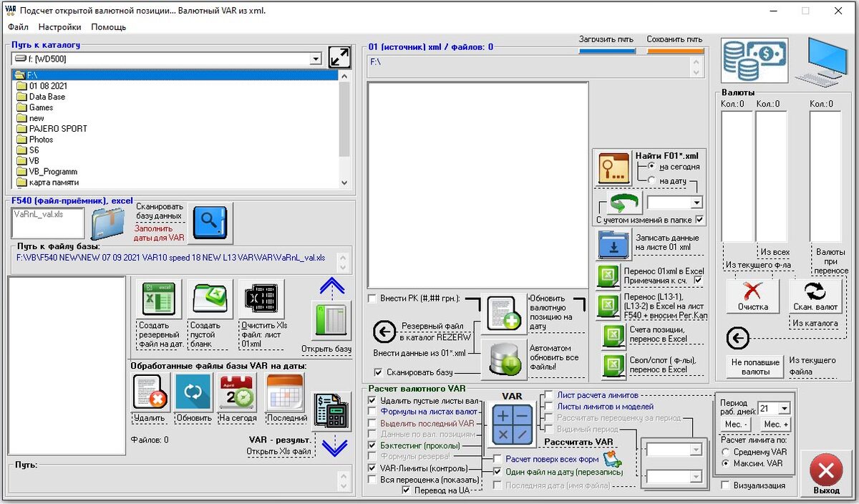Click Перенос 01xml в Excel icon
The width and height of the screenshot is (859, 504).
pyautogui.click(x=608, y=276)
